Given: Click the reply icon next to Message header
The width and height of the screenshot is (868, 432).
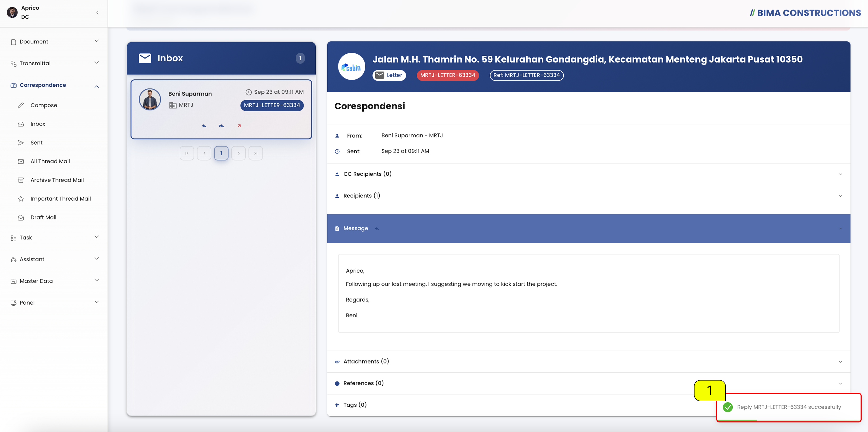Looking at the screenshot, I should [377, 229].
